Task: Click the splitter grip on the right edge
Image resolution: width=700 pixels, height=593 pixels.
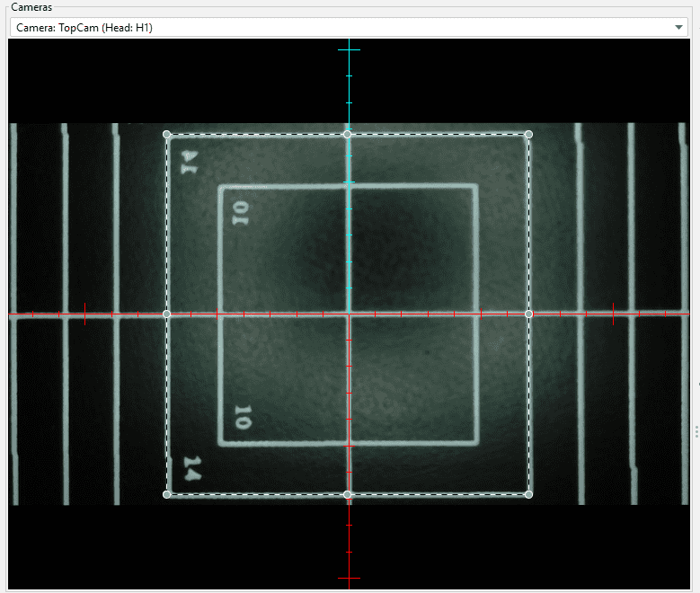Action: (x=696, y=432)
